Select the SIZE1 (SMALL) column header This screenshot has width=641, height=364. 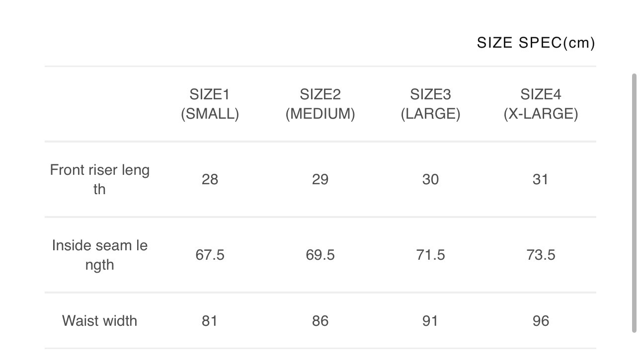tap(210, 104)
